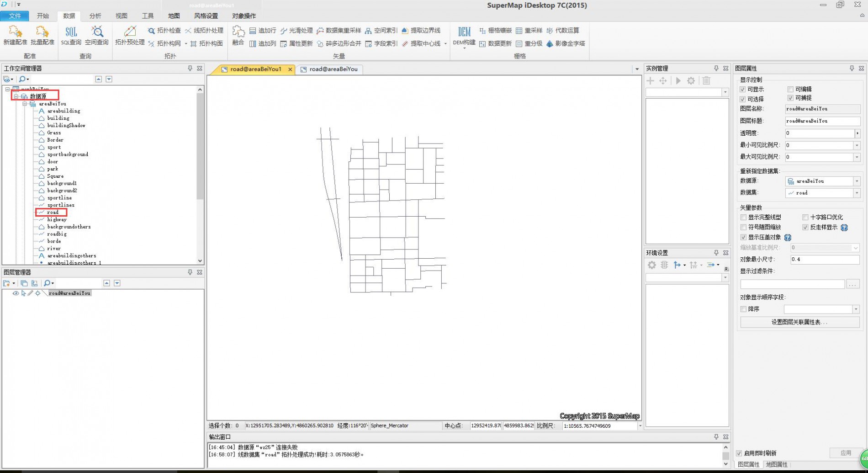Switch to the 风格设置 ribbon tab

[206, 16]
